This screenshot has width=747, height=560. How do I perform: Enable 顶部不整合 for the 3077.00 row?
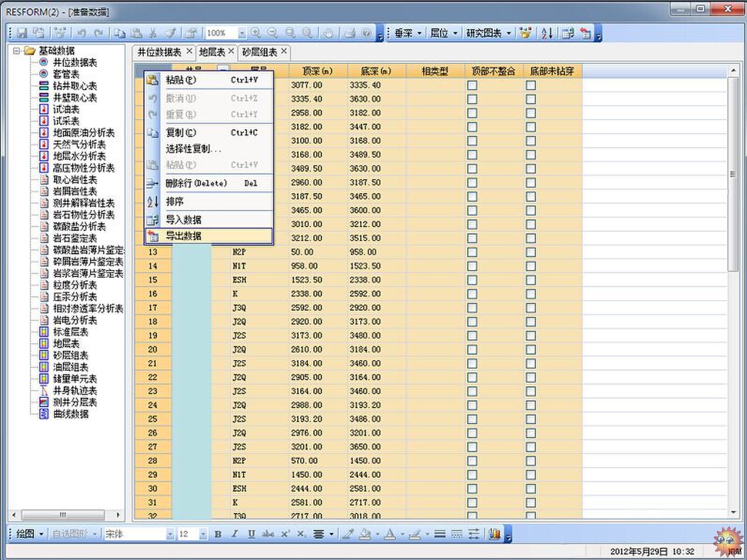(x=472, y=85)
